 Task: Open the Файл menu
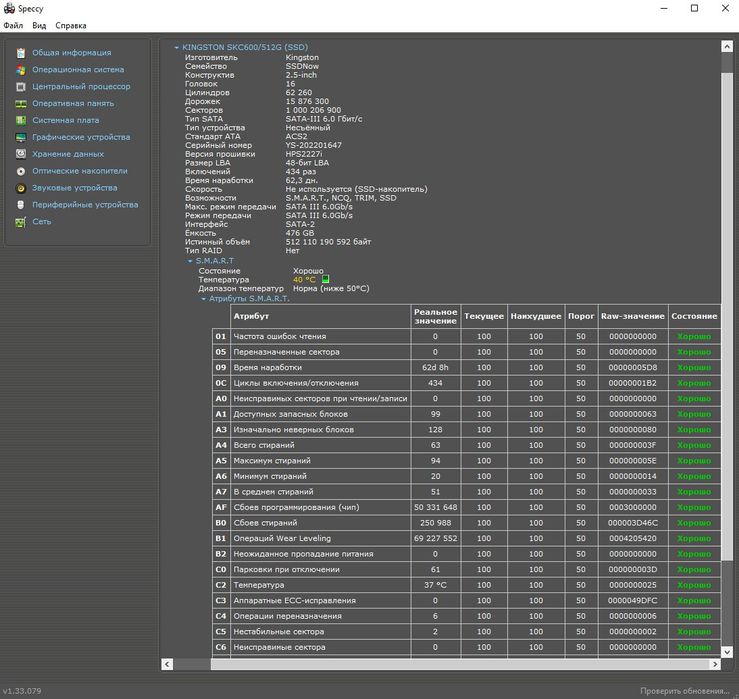pyautogui.click(x=13, y=25)
